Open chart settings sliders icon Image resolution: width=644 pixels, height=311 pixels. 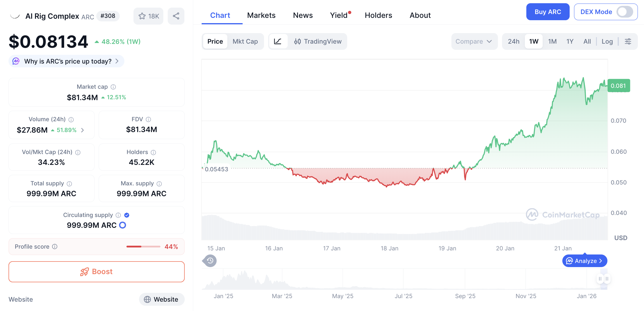point(628,42)
